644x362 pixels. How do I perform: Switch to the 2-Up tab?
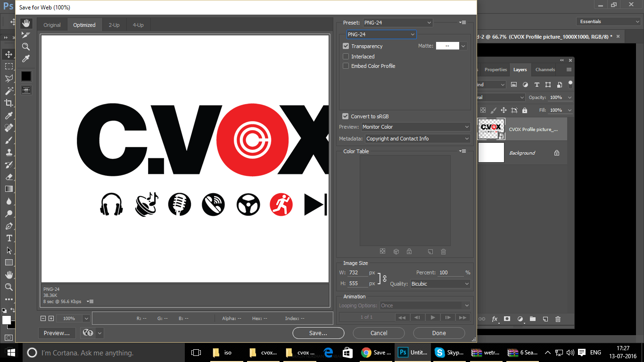114,25
